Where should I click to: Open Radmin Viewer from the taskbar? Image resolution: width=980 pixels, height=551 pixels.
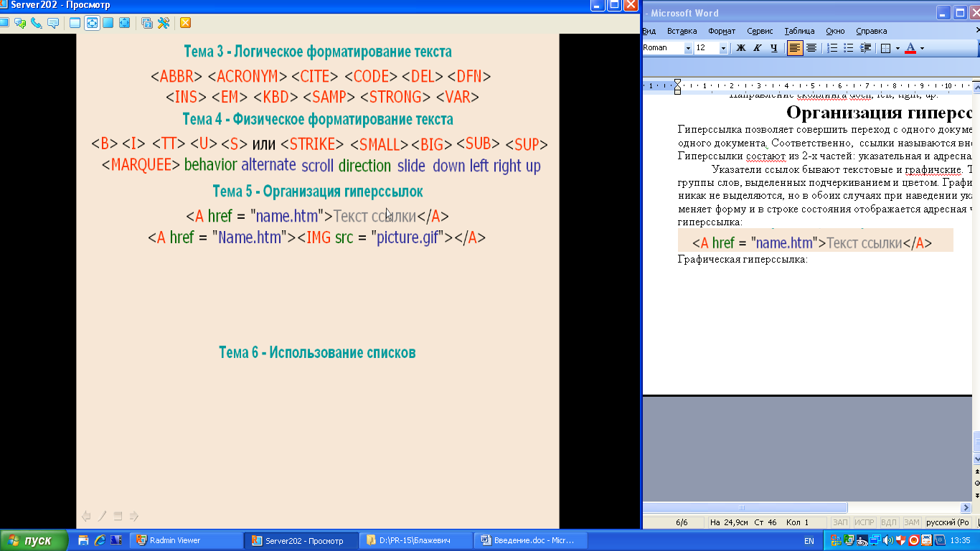188,540
